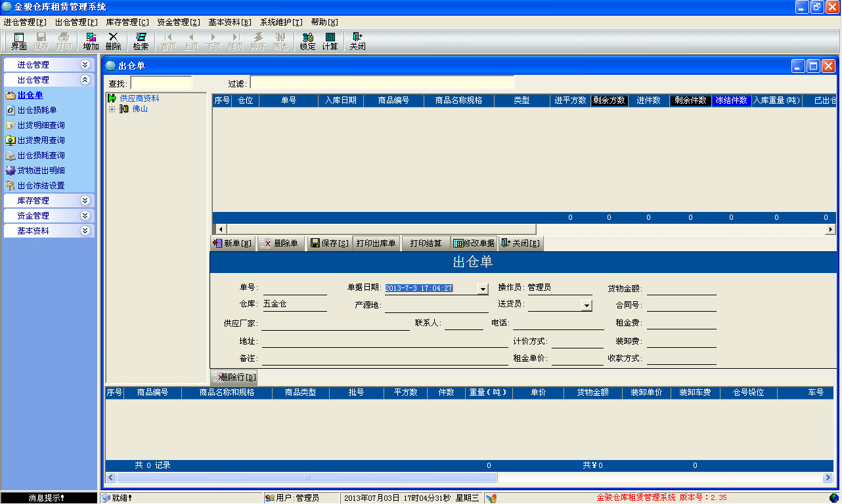
Task: Click the 仓库 field showing 五金仓
Action: 295,304
